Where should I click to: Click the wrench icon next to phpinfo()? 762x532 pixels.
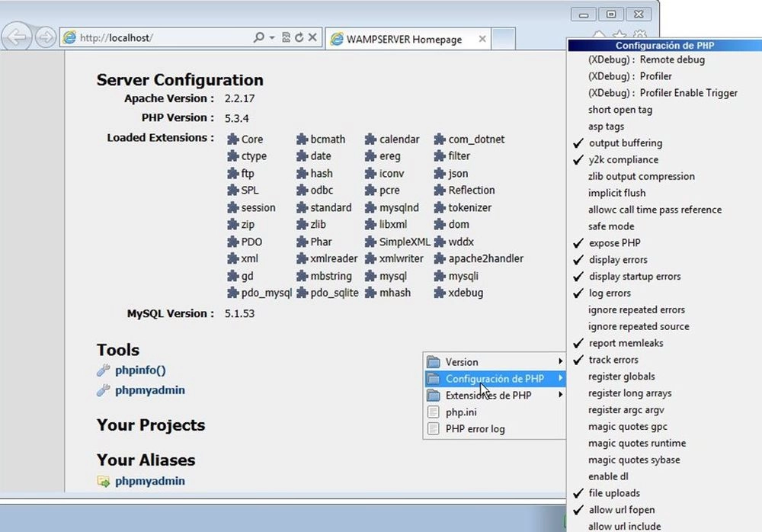pyautogui.click(x=103, y=370)
